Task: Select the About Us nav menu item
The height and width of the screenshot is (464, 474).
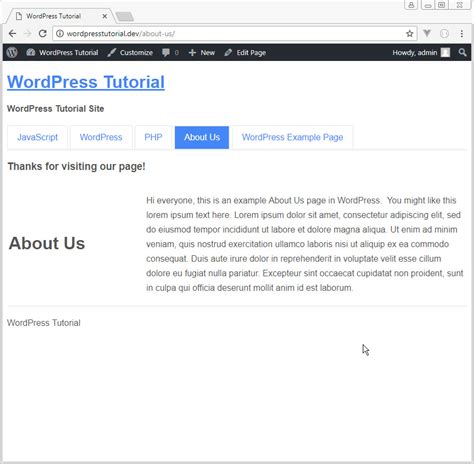Action: point(202,137)
